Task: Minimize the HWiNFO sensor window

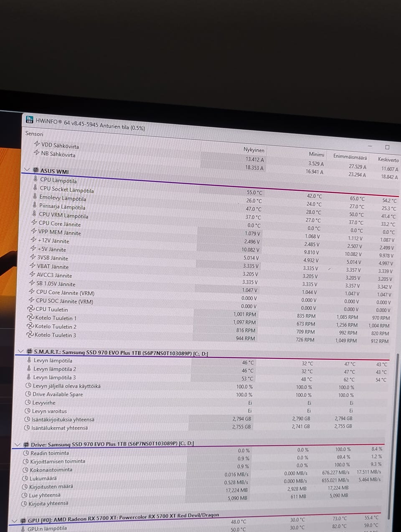Action: (x=370, y=146)
